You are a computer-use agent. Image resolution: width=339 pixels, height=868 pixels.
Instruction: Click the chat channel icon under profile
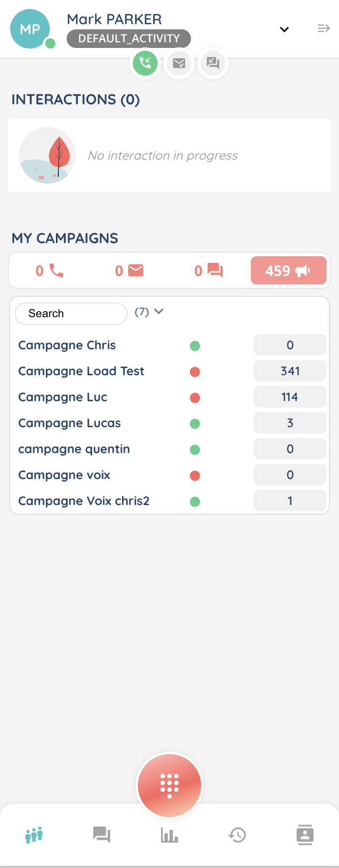[213, 63]
